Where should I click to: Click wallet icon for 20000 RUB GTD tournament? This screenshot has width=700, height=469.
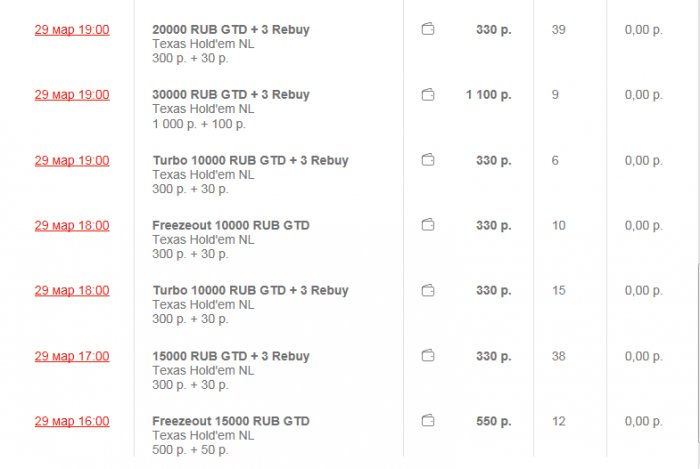428,30
